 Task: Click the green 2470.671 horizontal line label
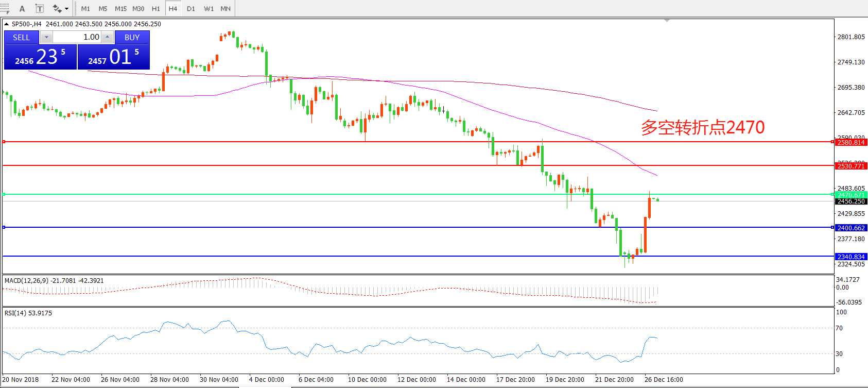850,195
